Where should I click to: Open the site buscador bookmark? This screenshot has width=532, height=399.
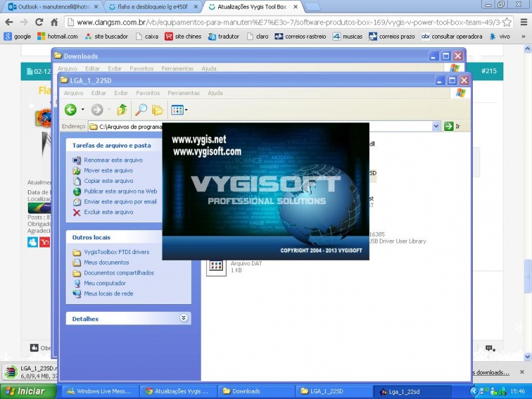click(x=106, y=37)
